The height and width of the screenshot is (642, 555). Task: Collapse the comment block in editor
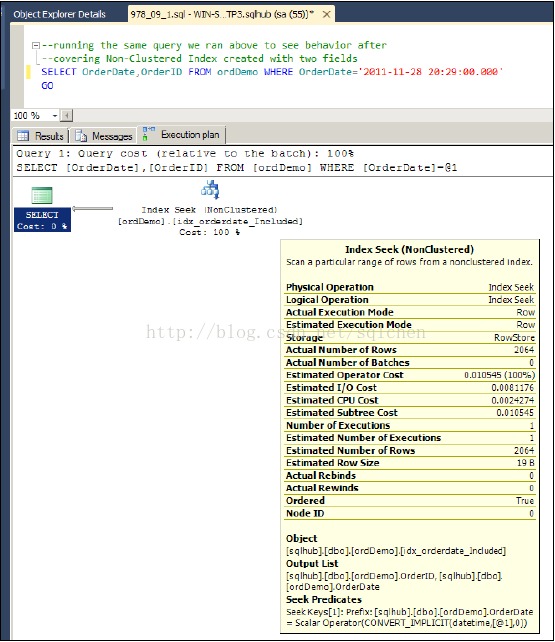tap(36, 45)
